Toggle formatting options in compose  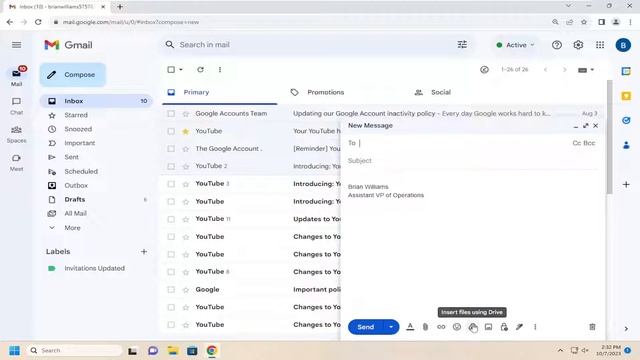410,327
